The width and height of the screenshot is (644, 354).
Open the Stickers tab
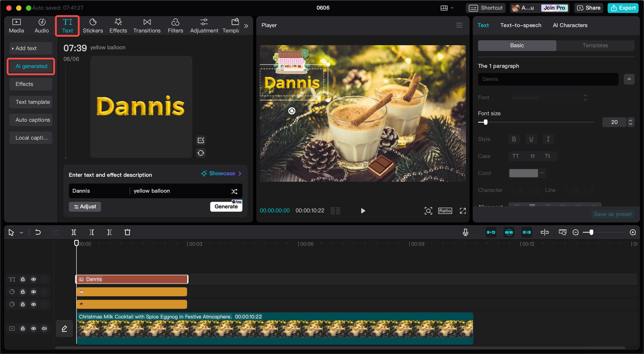[x=93, y=26]
